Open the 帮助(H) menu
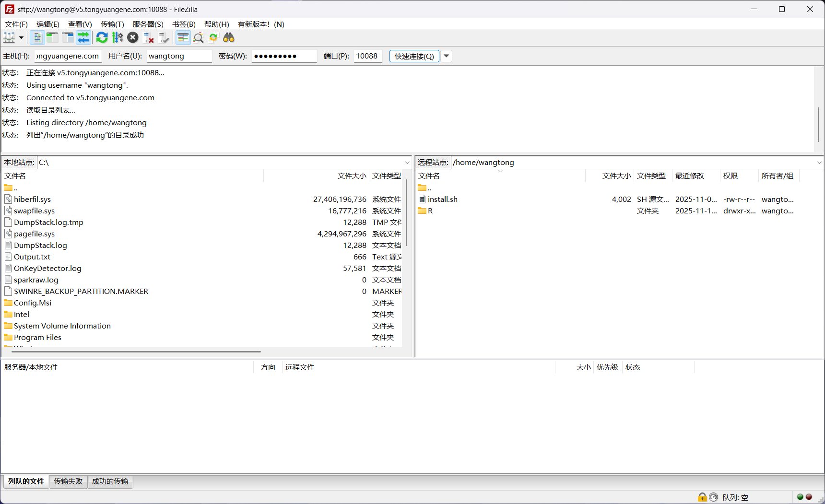The image size is (825, 504). tap(217, 24)
